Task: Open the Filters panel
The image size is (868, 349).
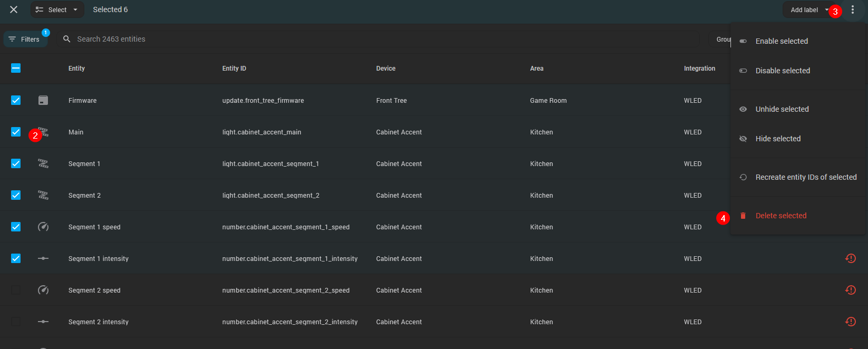Action: coord(25,39)
